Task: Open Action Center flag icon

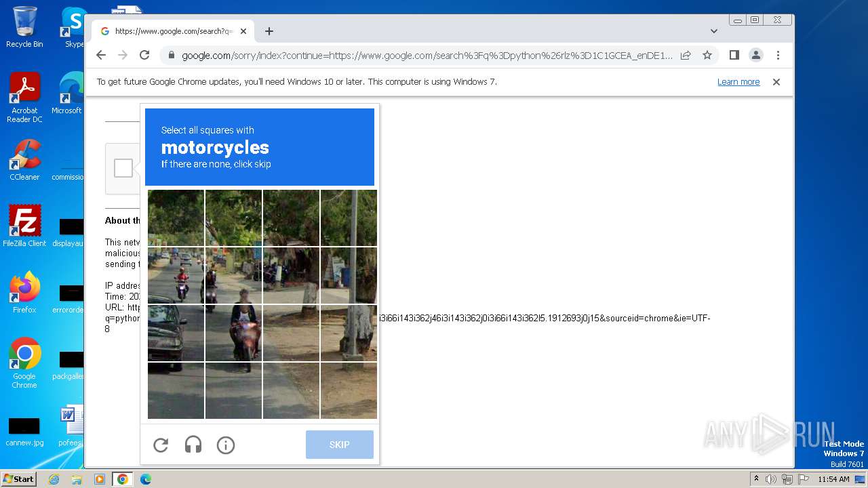Action: pos(802,479)
